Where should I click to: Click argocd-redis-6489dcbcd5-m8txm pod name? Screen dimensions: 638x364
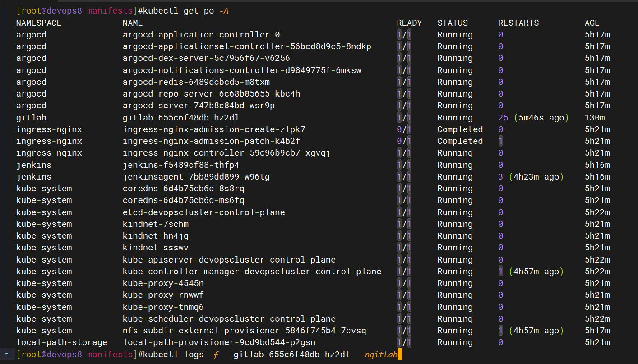coord(196,82)
